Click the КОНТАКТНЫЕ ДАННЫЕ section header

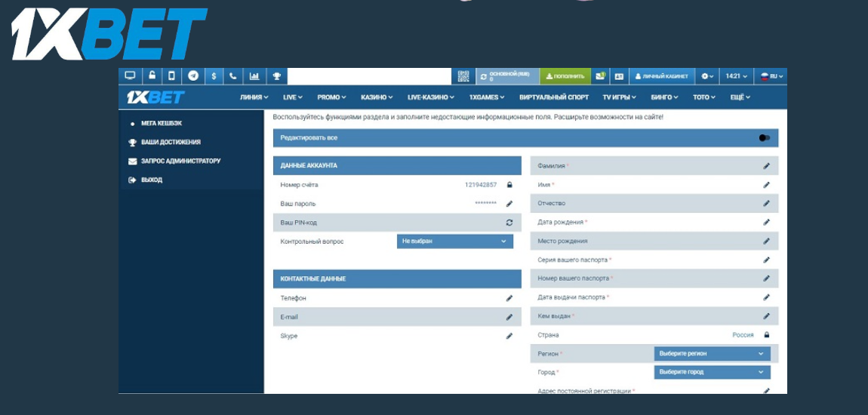point(397,279)
